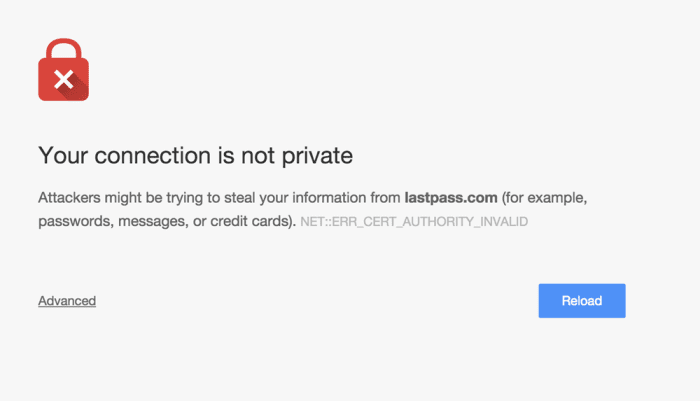Click the blue Reload button
The height and width of the screenshot is (401, 700).
(582, 301)
